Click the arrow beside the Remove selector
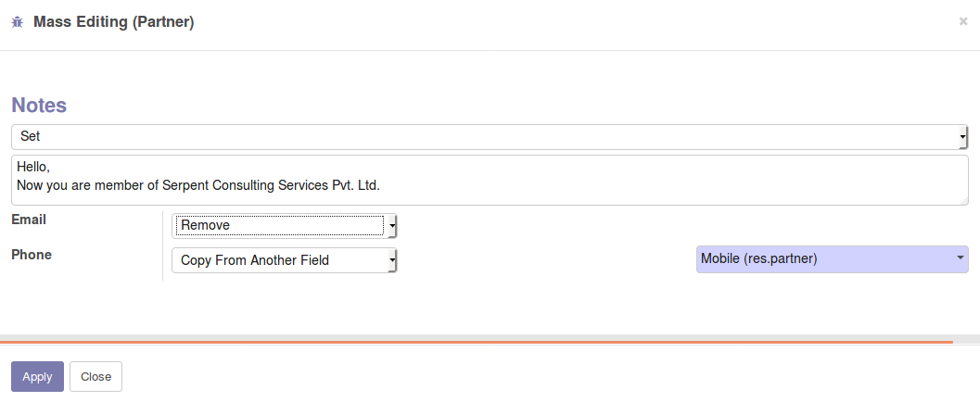This screenshot has height=402, width=980. (x=392, y=225)
